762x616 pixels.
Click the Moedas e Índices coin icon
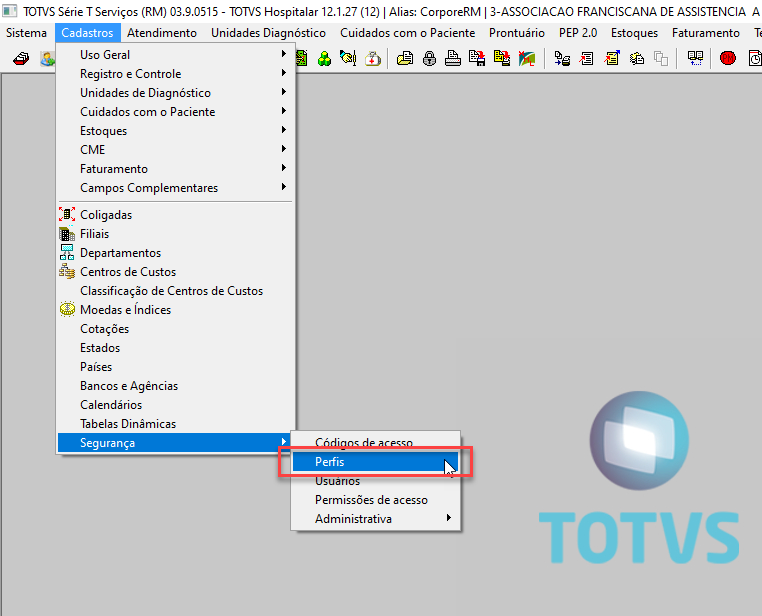67,309
